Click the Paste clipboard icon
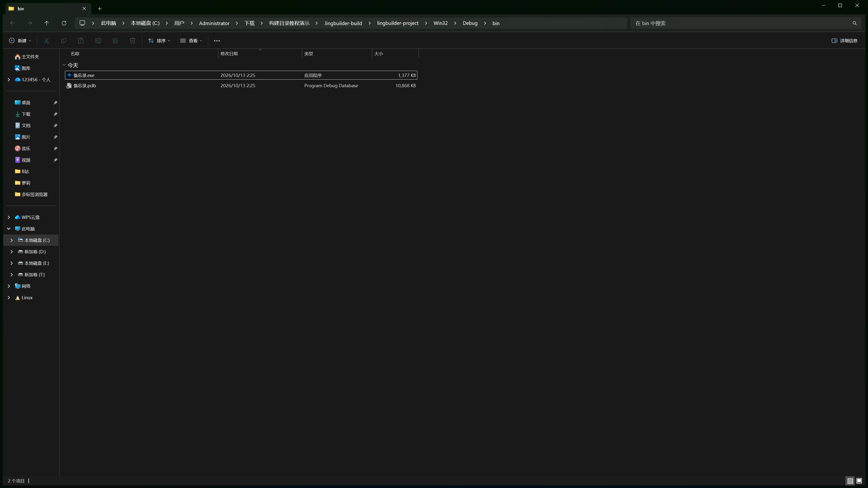This screenshot has width=868, height=488. pyautogui.click(x=81, y=41)
